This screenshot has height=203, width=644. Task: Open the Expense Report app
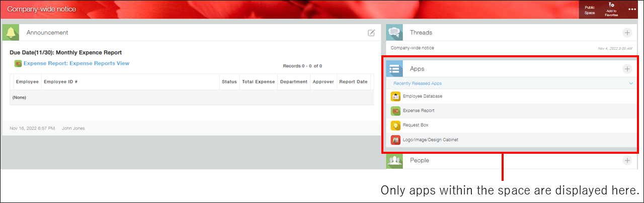418,111
